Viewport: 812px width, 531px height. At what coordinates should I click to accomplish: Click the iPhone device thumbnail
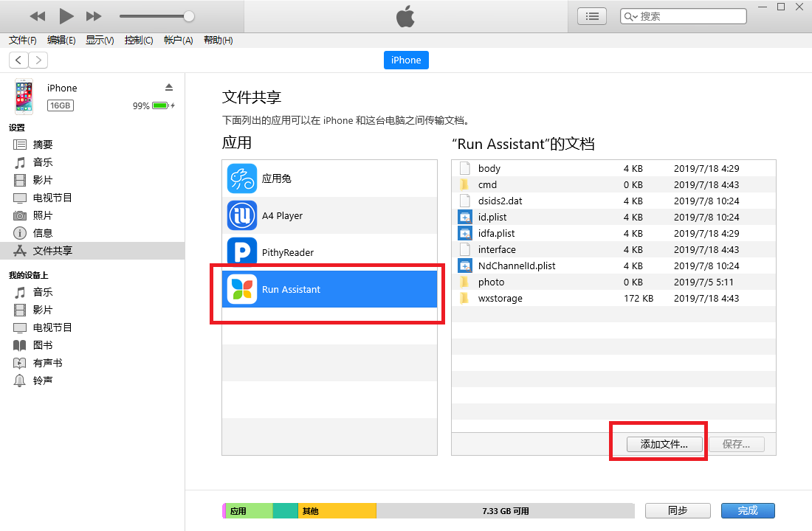[x=24, y=97]
